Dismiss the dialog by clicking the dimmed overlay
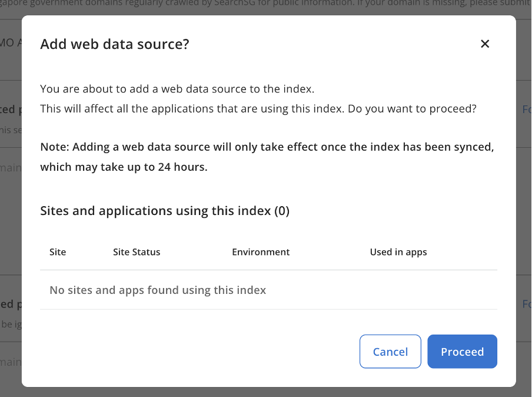Viewport: 532px width, 397px height. [x=11, y=236]
